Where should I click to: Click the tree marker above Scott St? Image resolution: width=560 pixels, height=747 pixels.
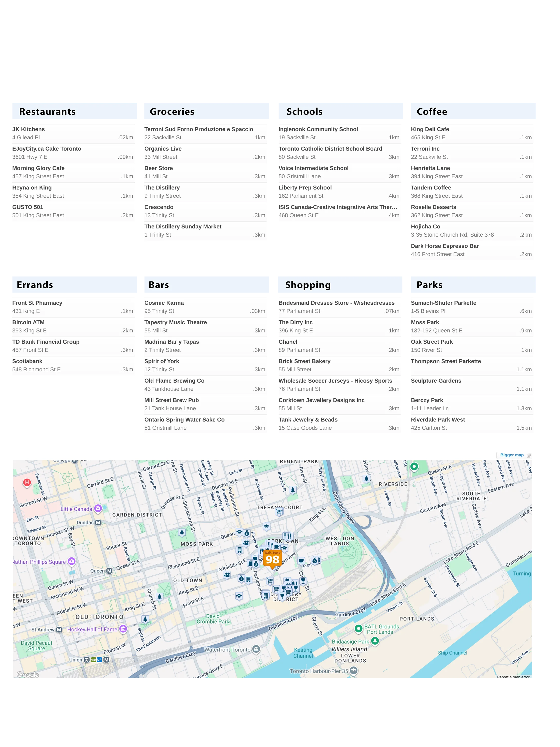coord(145,619)
